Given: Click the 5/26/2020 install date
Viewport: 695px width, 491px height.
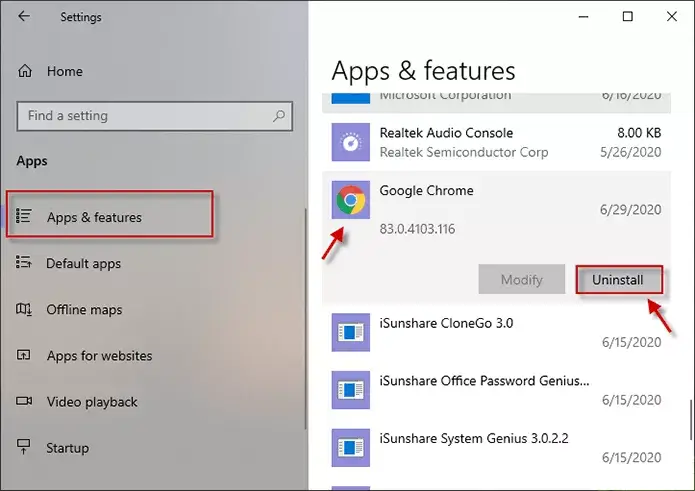Looking at the screenshot, I should (x=630, y=152).
